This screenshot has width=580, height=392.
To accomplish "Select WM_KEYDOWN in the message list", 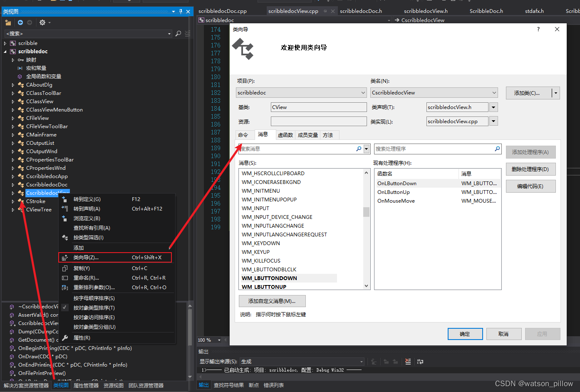I will (261, 243).
